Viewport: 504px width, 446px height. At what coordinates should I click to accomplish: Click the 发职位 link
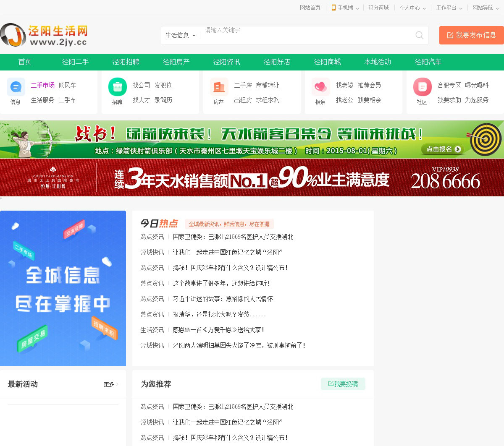point(163,85)
